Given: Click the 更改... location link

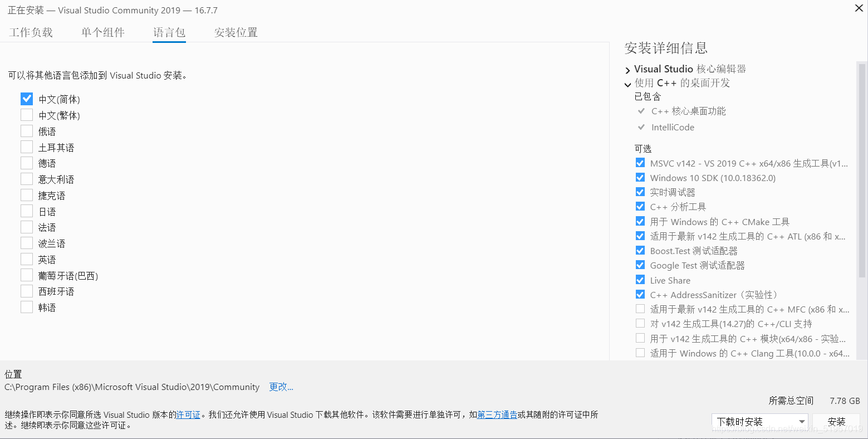Looking at the screenshot, I should tap(281, 387).
